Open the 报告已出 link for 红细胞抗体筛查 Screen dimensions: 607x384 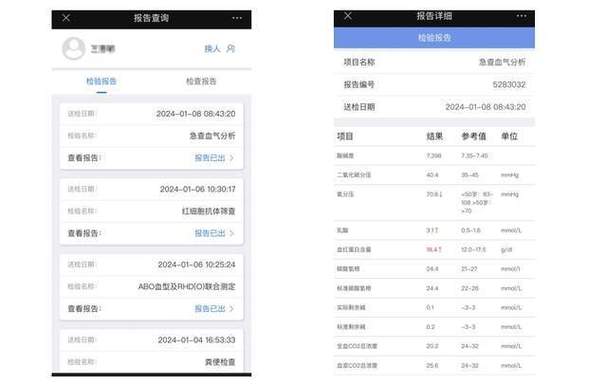(x=209, y=233)
